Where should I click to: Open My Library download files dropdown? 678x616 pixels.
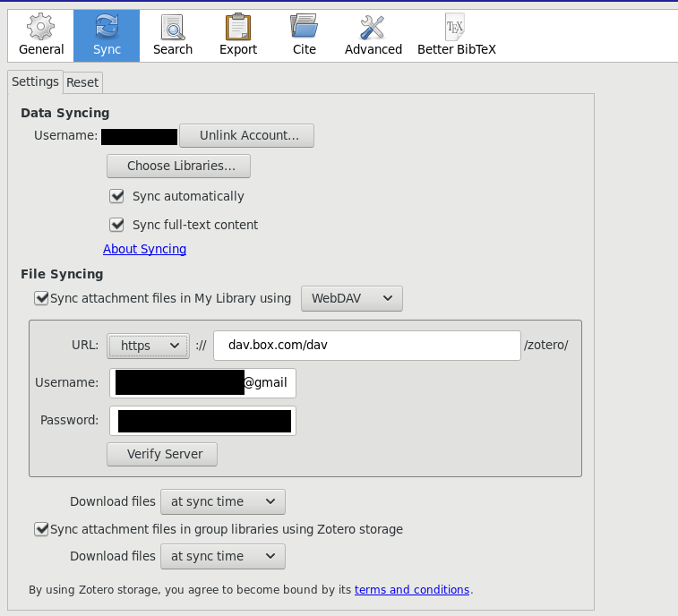pyautogui.click(x=223, y=501)
